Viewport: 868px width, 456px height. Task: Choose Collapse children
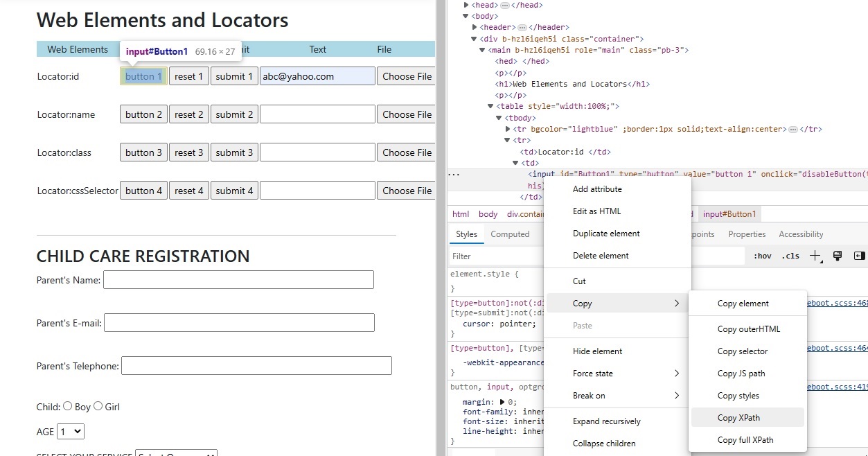tap(617, 444)
